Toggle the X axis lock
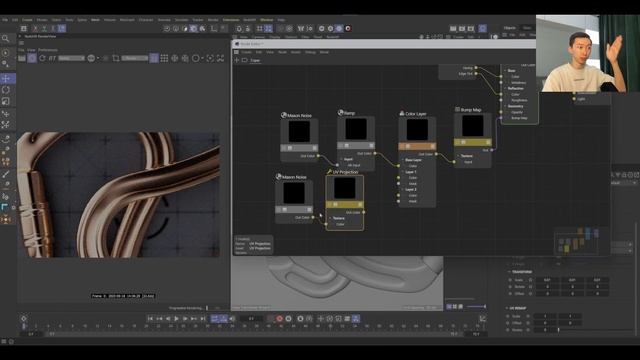The width and height of the screenshot is (640, 360). click(36, 29)
